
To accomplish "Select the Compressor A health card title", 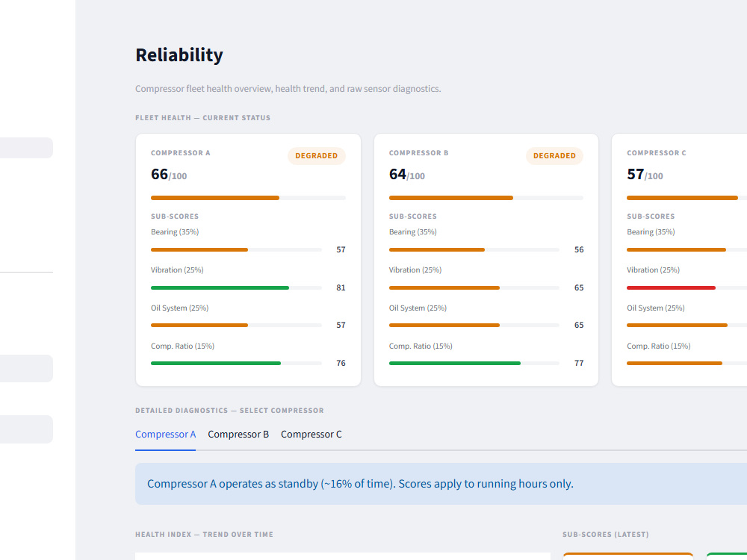I will tap(181, 153).
